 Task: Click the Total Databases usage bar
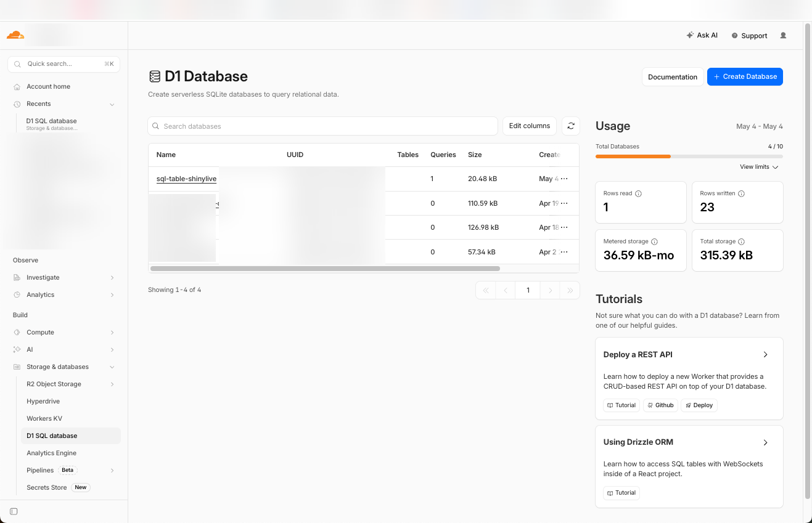pyautogui.click(x=689, y=156)
